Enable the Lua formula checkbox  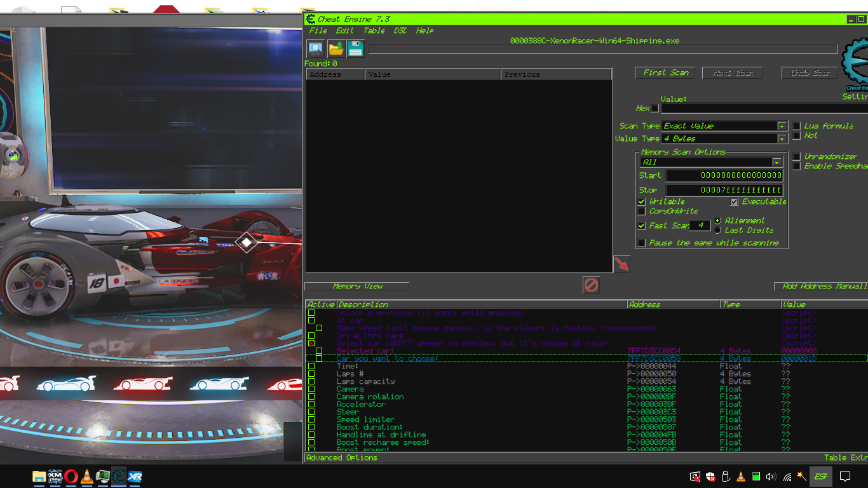tap(796, 126)
